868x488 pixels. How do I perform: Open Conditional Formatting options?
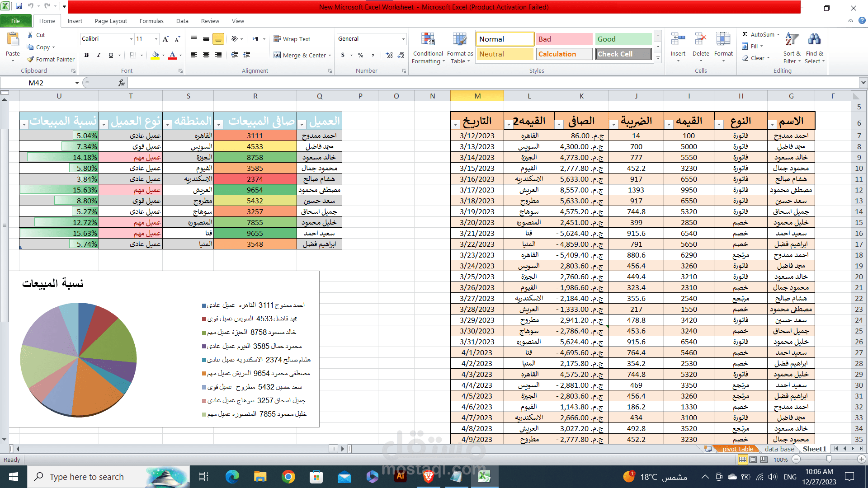[428, 48]
